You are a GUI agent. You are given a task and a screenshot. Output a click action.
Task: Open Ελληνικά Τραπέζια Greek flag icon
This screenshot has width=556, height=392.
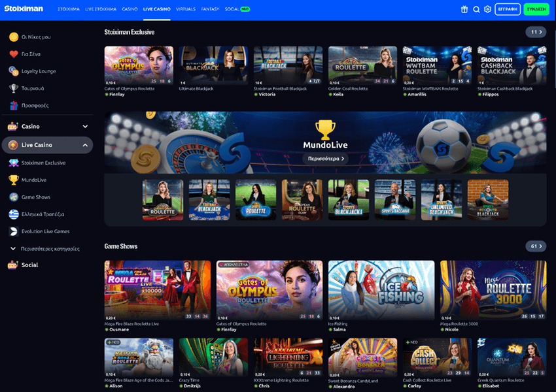14,214
